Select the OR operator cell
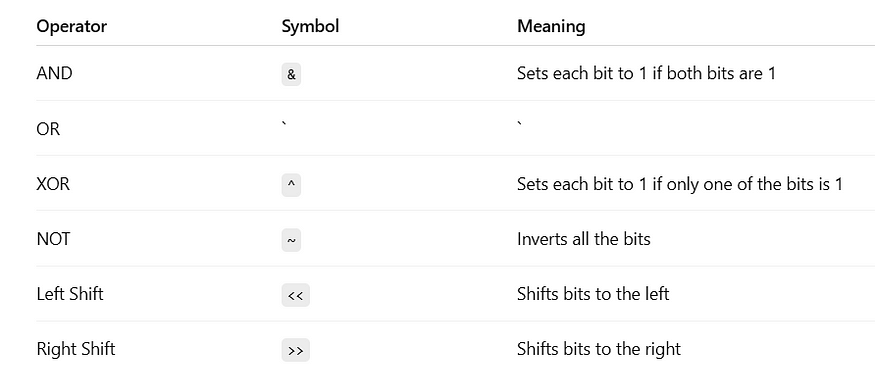This screenshot has width=875, height=390. (48, 129)
